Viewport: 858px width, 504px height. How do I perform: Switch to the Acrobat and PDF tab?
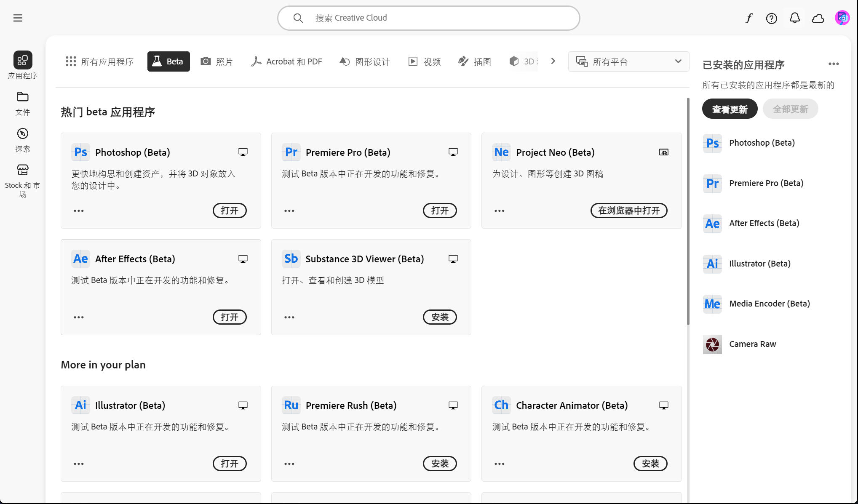point(287,61)
